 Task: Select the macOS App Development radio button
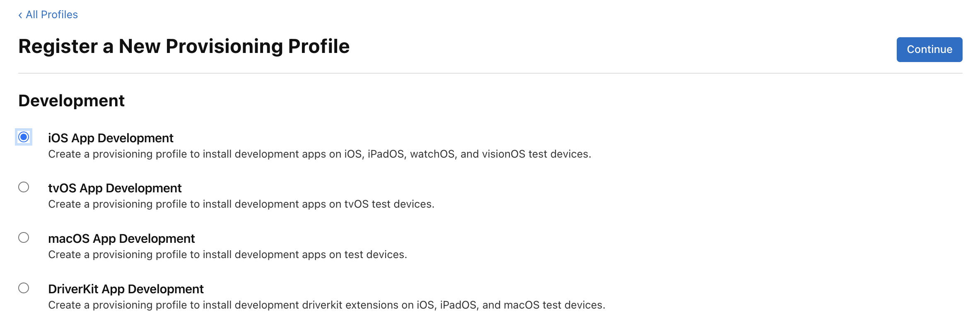(x=24, y=237)
